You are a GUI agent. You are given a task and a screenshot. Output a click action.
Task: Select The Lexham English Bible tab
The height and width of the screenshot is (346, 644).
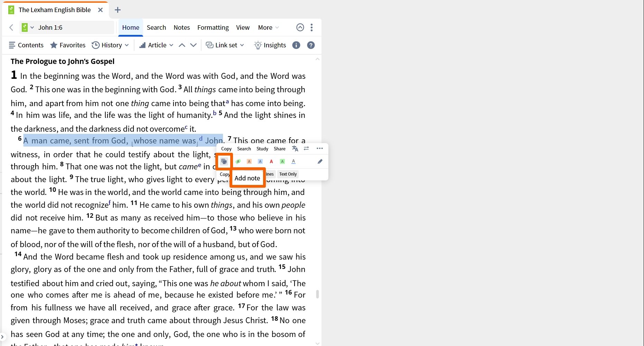(x=54, y=10)
